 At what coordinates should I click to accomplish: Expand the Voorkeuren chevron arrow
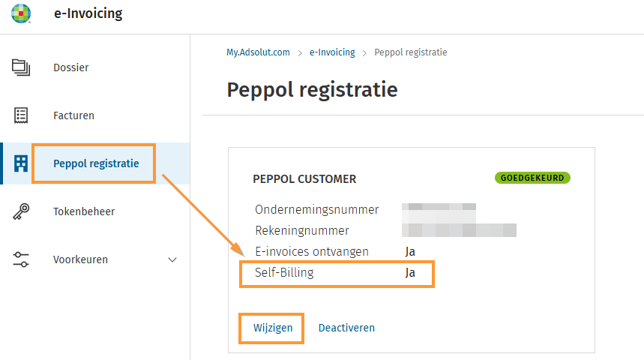pos(172,259)
